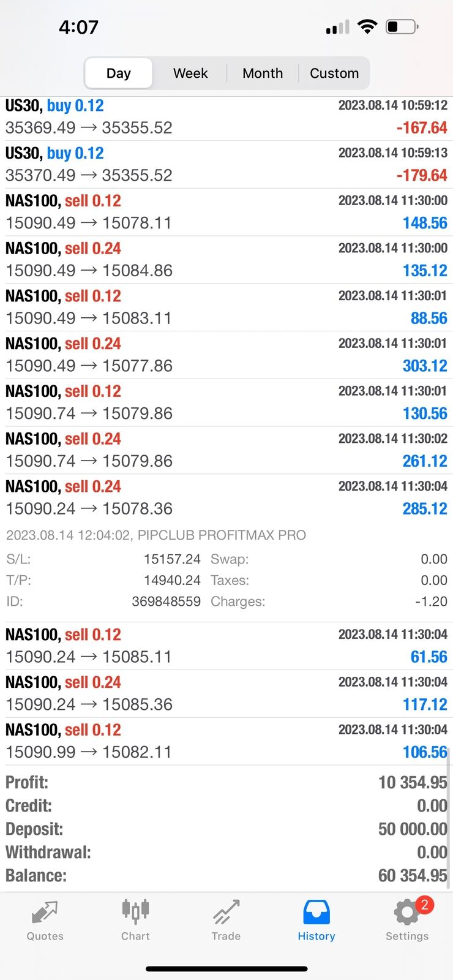
Task: Open US30 buy trade with -167.64 loss
Action: [x=226, y=117]
